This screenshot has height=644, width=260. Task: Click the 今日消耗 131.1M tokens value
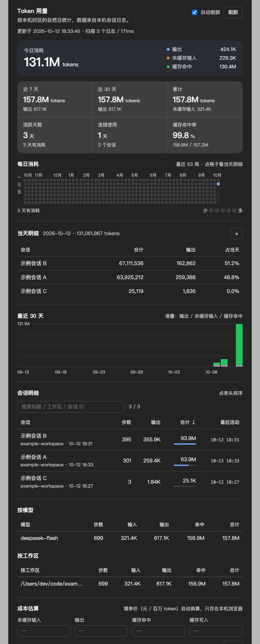(x=51, y=62)
